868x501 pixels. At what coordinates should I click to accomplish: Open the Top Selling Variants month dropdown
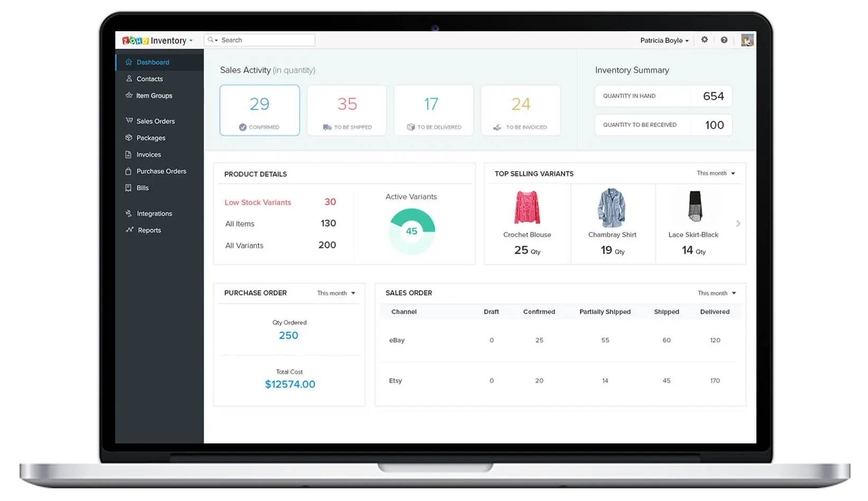click(715, 173)
